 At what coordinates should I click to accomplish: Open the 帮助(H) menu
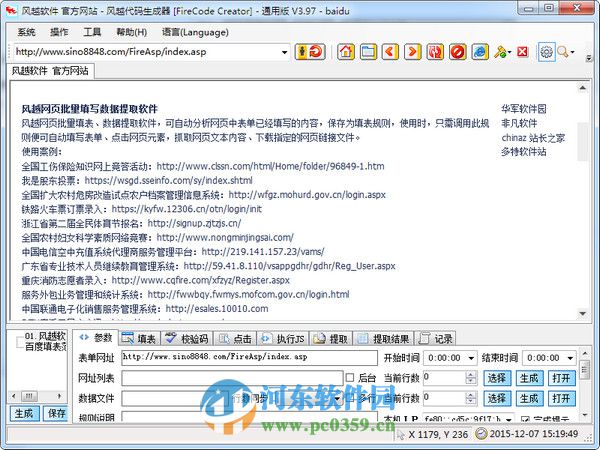coord(132,32)
